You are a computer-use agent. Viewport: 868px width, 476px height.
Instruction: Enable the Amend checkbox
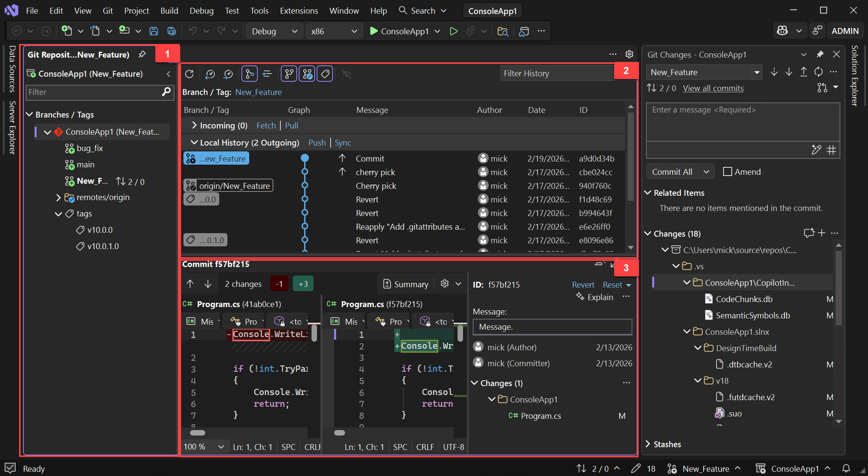point(727,171)
